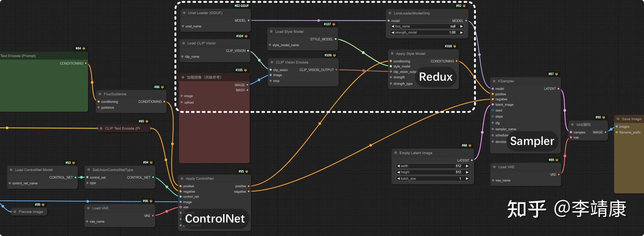Click the #108 badge on Apply Style Model

tap(450, 46)
